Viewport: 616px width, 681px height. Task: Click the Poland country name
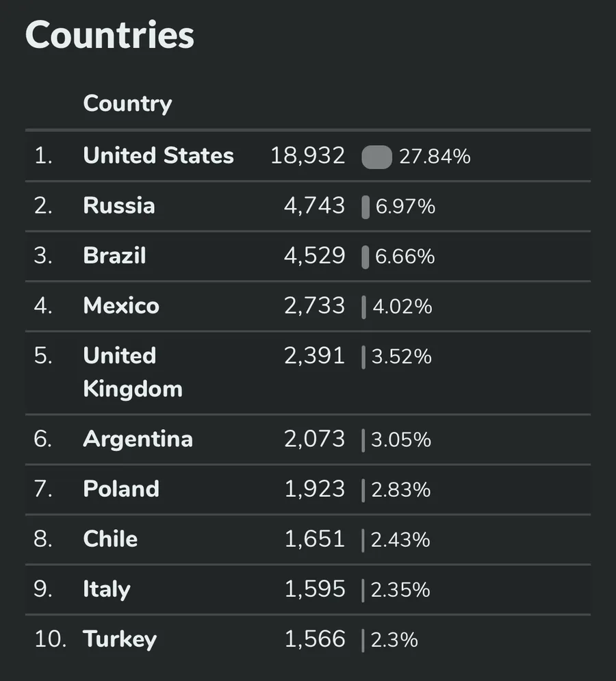coord(121,489)
